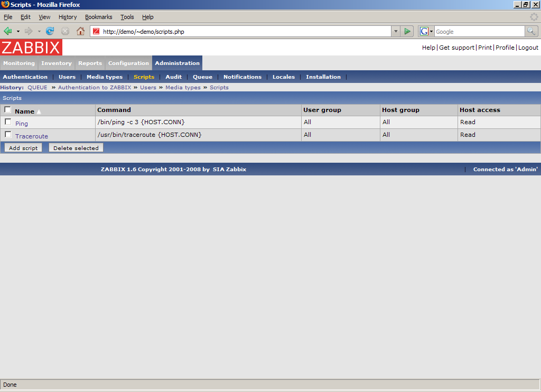Image resolution: width=541 pixels, height=392 pixels.
Task: Click the magnifier search icon
Action: tap(531, 31)
